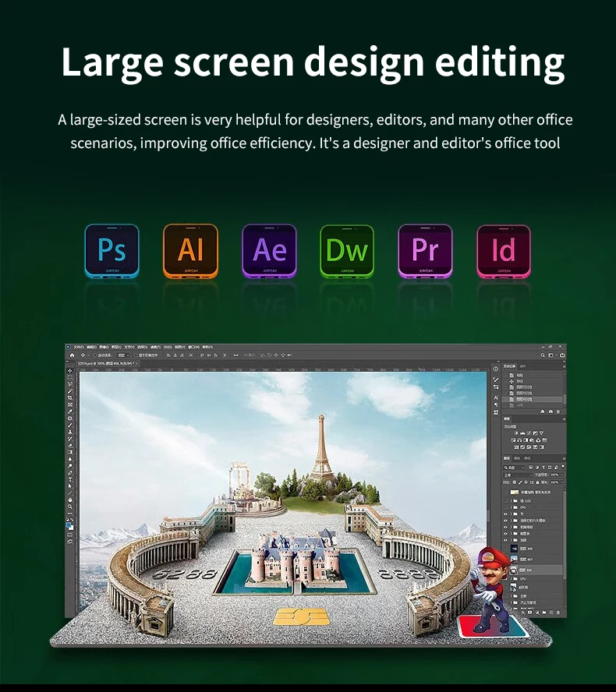Select the Move tool in the left toolbar

point(69,371)
